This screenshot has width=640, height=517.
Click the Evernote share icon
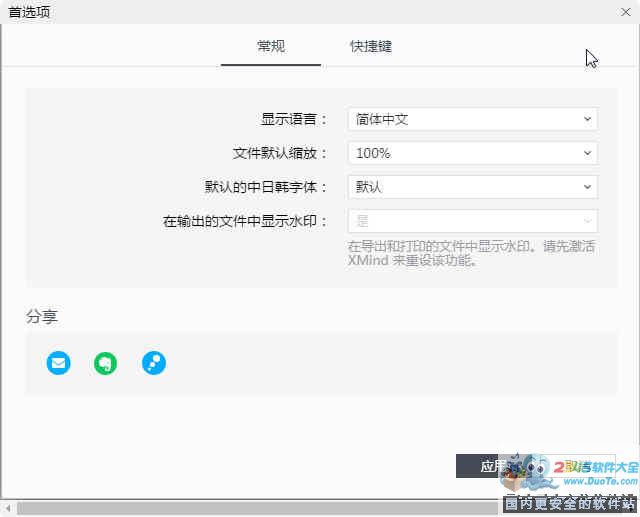(106, 363)
